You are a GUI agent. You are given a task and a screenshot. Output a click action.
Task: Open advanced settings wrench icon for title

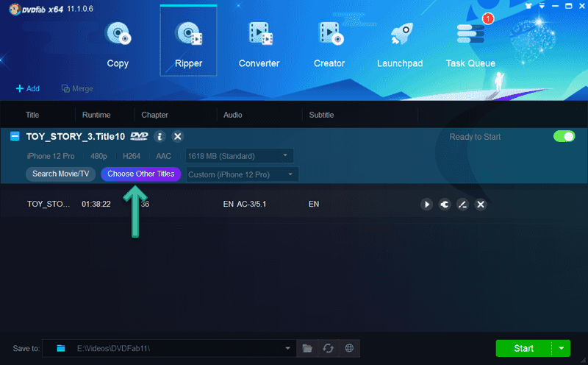click(445, 205)
